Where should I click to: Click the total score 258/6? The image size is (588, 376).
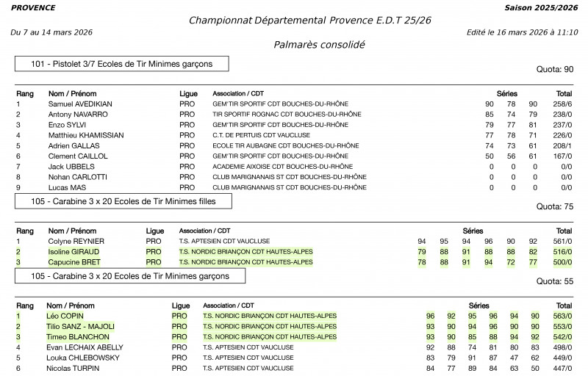click(562, 104)
